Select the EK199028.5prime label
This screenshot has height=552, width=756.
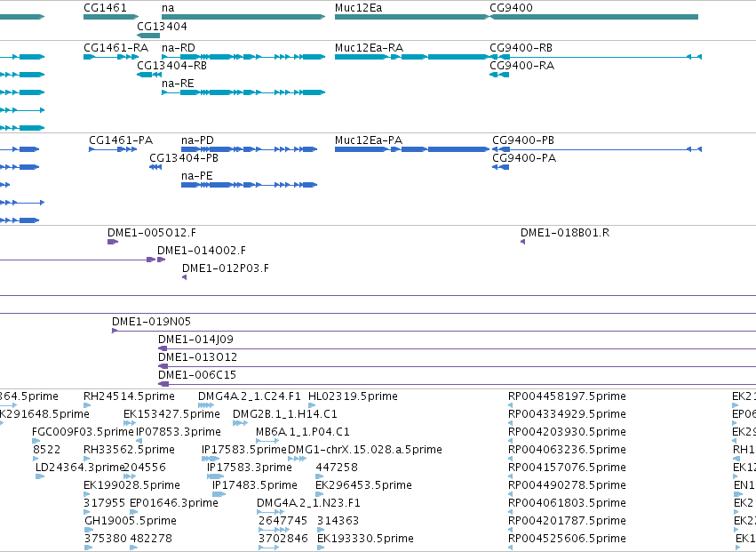click(131, 485)
